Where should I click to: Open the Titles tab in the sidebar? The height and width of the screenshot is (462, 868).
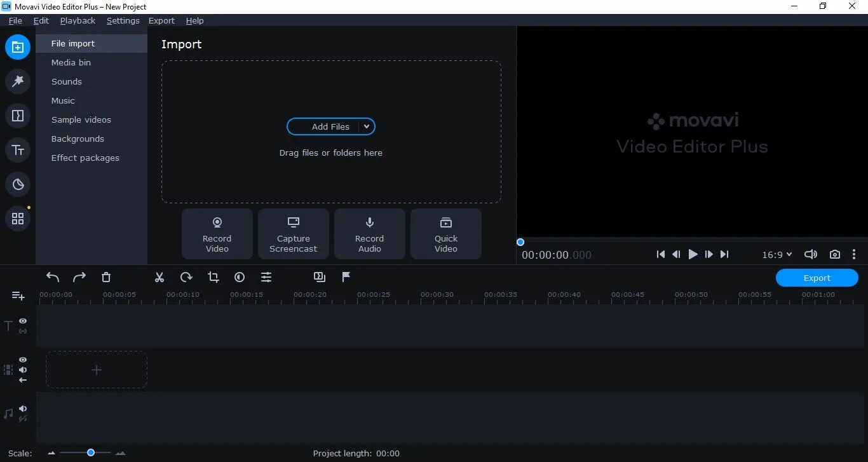coord(18,150)
